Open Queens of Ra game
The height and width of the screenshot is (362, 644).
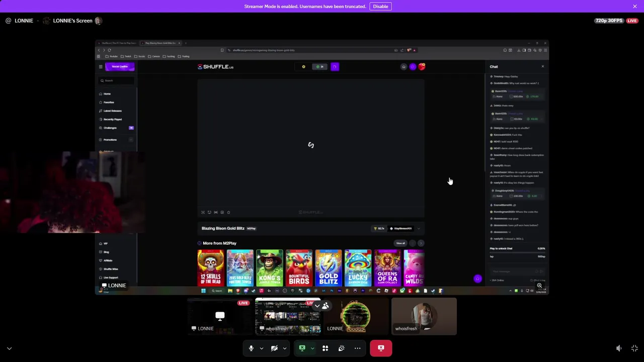pos(387,267)
